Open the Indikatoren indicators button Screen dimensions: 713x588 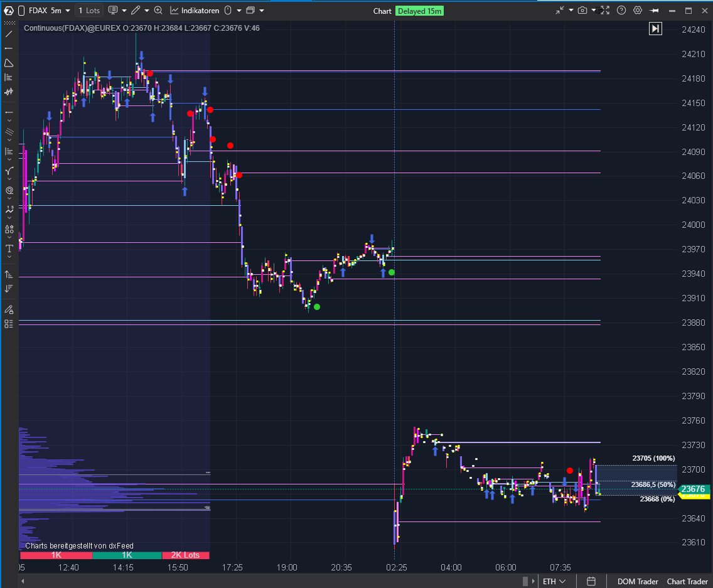click(195, 11)
